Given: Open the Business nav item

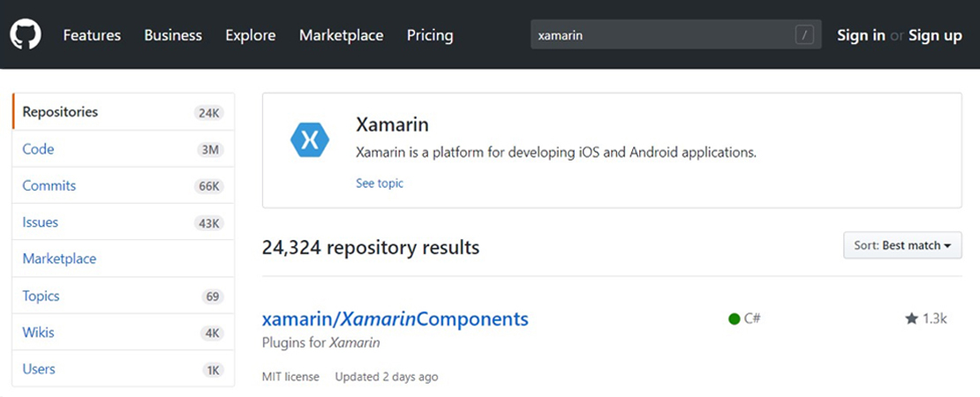Looking at the screenshot, I should click(173, 35).
